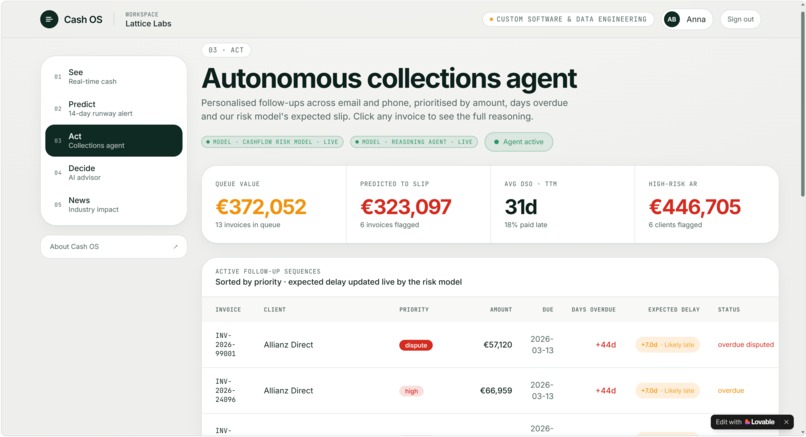
Task: Click the Sign out button
Action: point(740,20)
